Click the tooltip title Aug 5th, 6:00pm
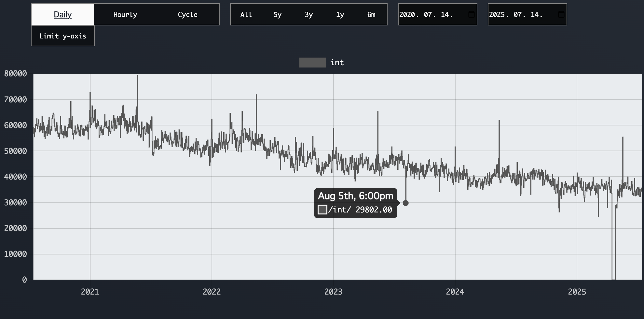 tap(355, 196)
